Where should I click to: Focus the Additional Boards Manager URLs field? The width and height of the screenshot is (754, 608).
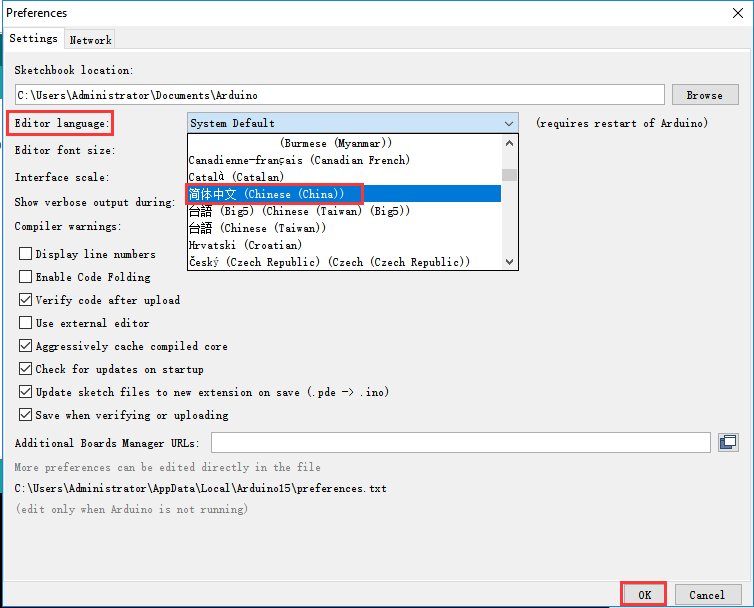(x=461, y=443)
